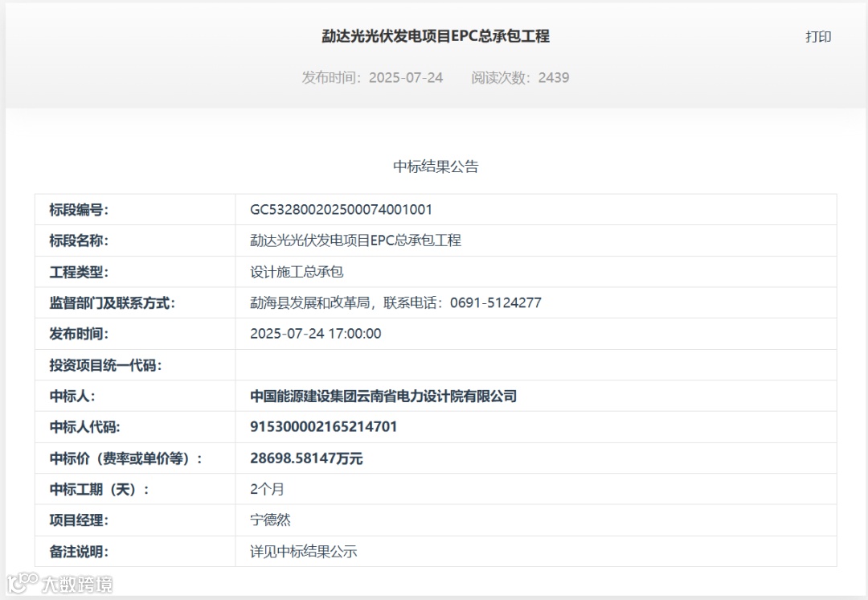Select the 标段名称 value 勐达光光伏发电项目EPC总承包工程
Viewport: 868px width, 600px height.
tap(355, 240)
